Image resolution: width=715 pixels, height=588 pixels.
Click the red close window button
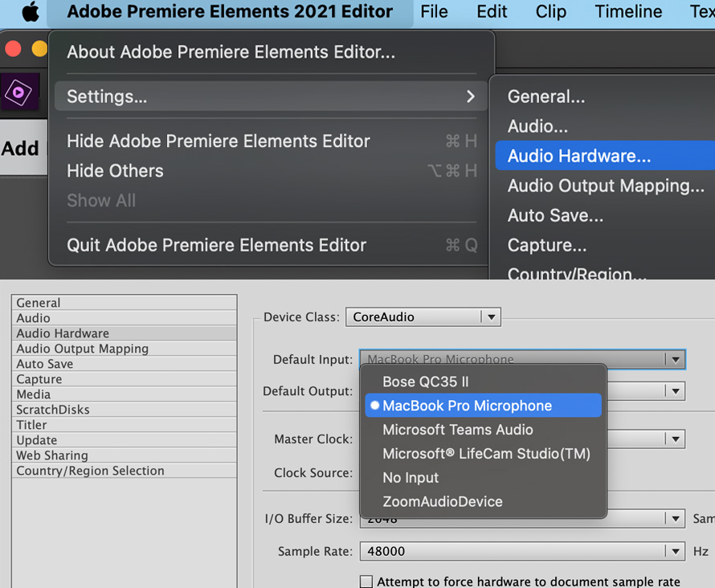point(13,48)
